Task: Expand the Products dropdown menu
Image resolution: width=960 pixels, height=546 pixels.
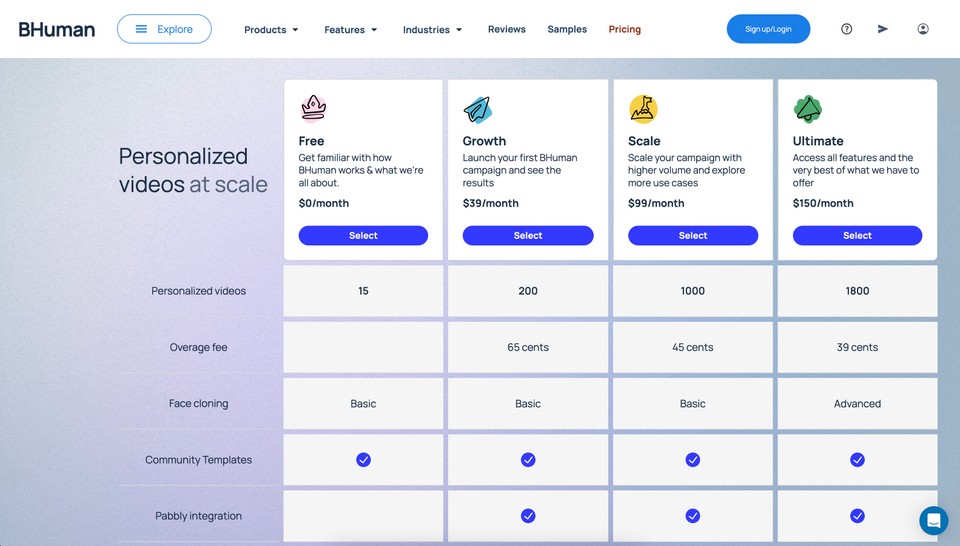Action: tap(271, 29)
